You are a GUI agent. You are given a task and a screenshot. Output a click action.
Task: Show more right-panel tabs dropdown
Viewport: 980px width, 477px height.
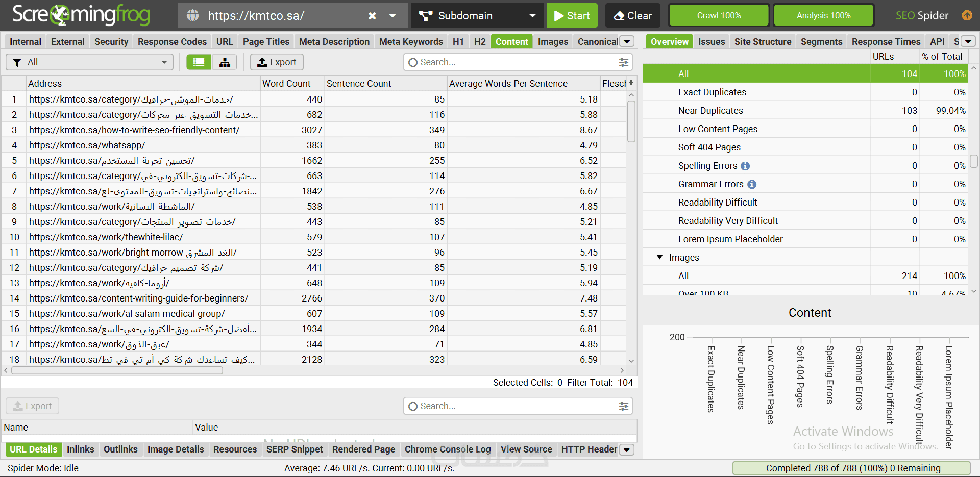click(968, 41)
